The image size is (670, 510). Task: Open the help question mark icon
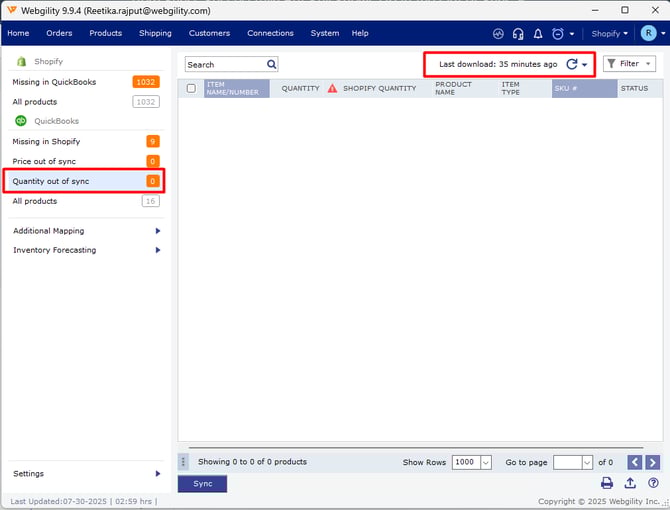click(x=653, y=483)
